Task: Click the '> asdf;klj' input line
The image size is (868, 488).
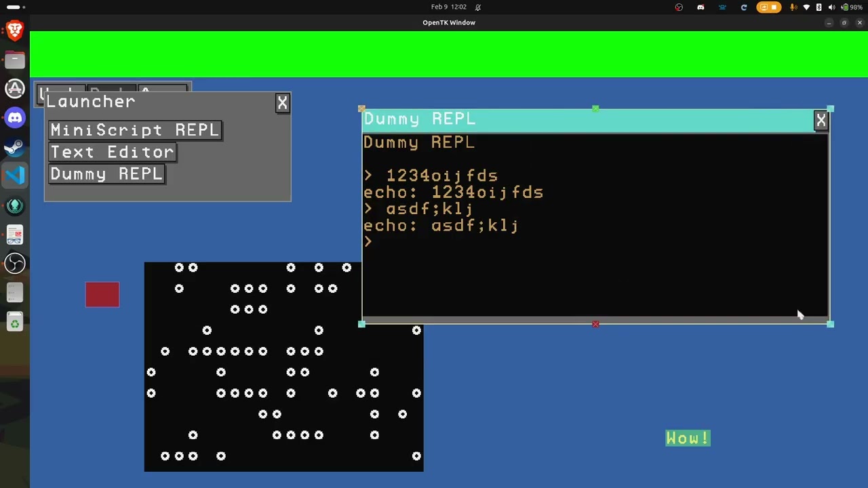Action: click(x=418, y=209)
